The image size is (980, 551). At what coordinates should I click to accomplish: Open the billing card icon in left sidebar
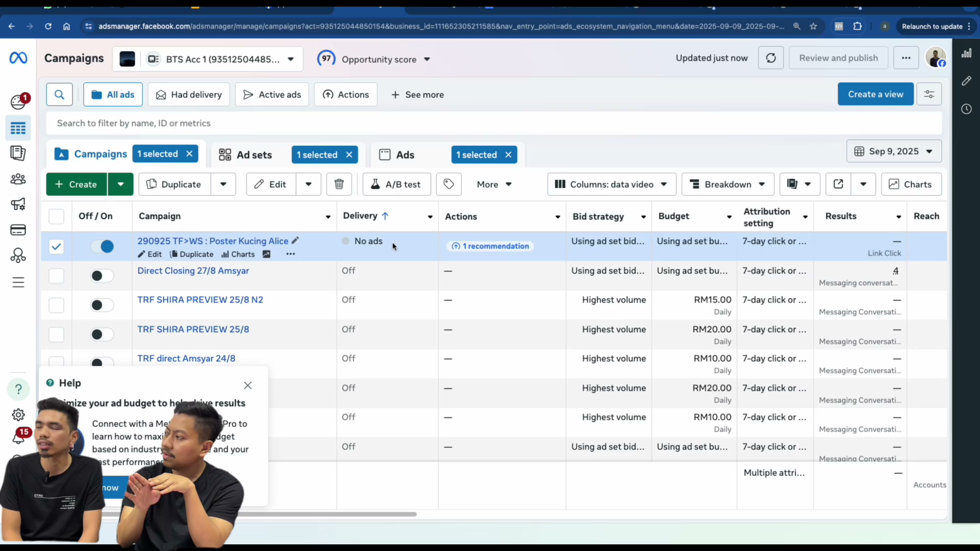(18, 230)
